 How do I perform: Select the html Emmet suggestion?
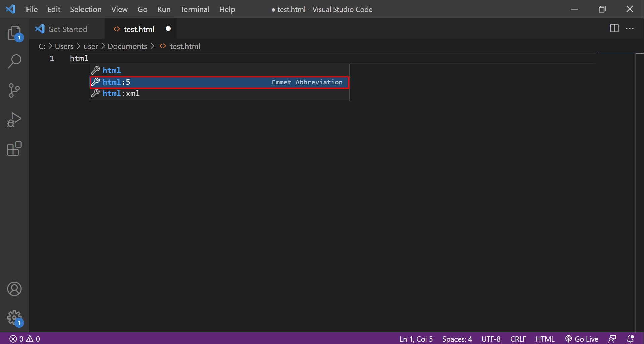click(219, 70)
